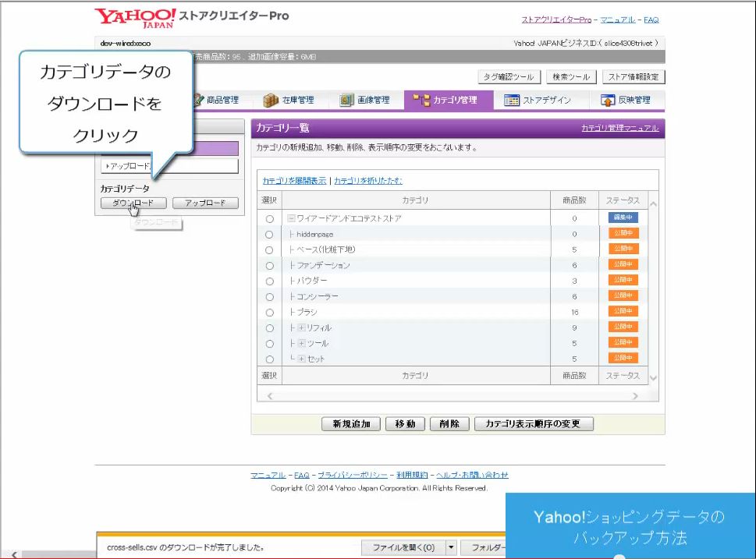Select the パウダー radio button
The width and height of the screenshot is (756, 559).
pyautogui.click(x=269, y=281)
